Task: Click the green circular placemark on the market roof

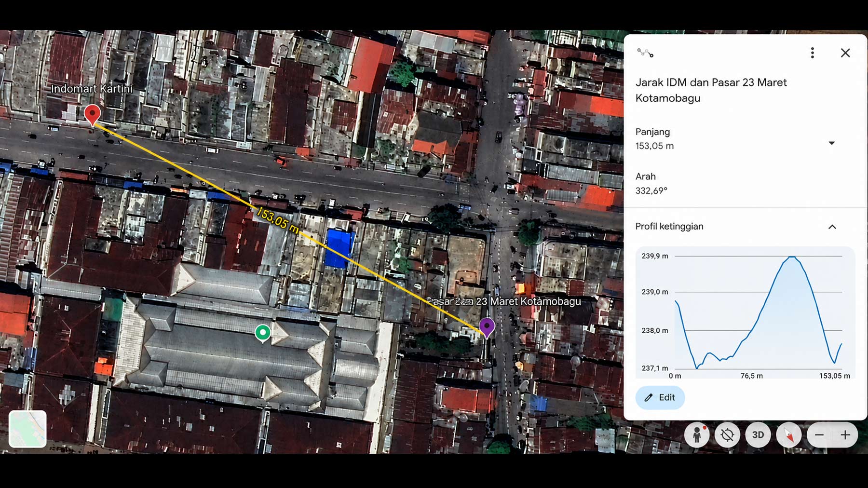Action: [x=263, y=333]
